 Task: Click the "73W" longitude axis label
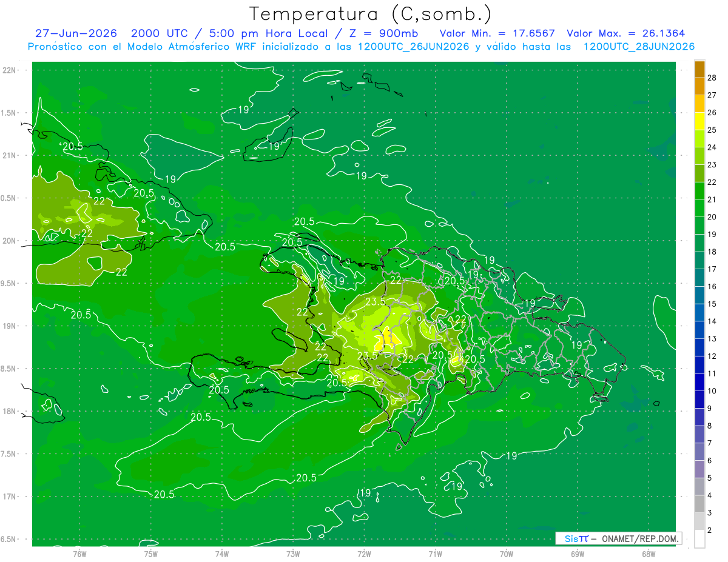[x=293, y=554]
